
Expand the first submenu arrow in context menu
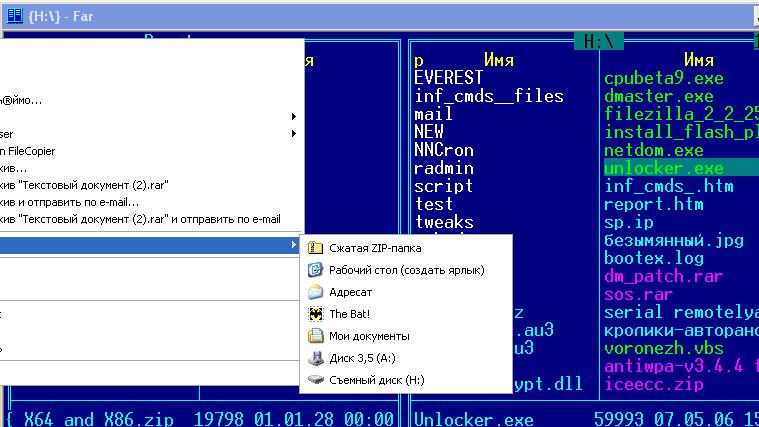coord(293,115)
